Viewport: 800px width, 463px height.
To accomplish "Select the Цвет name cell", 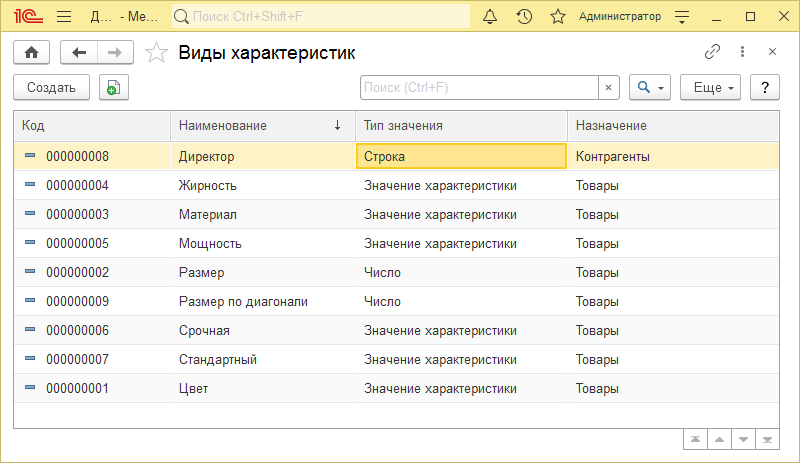I will 263,389.
